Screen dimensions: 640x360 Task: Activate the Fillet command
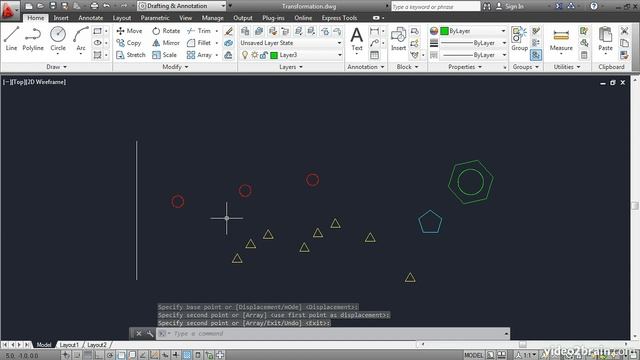tap(199, 42)
